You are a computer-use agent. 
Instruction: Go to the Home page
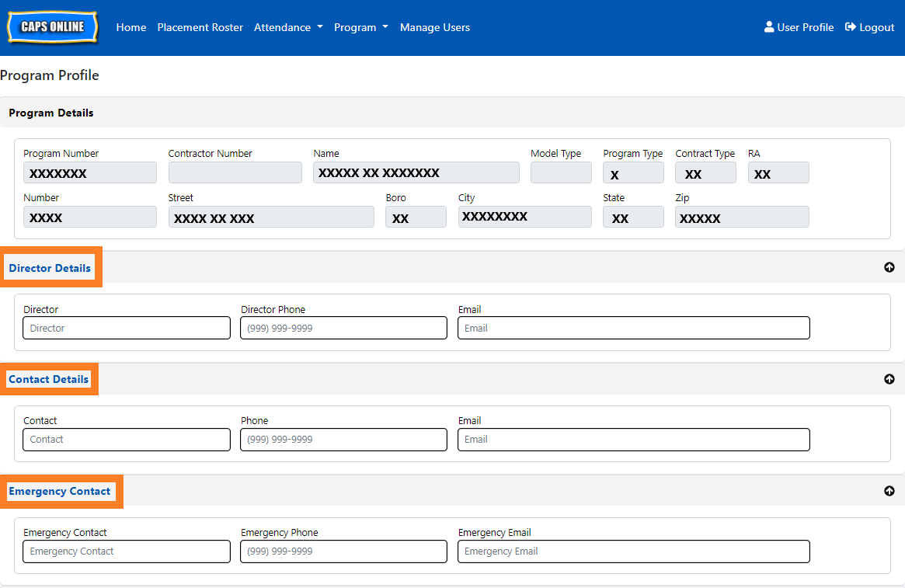(x=131, y=27)
